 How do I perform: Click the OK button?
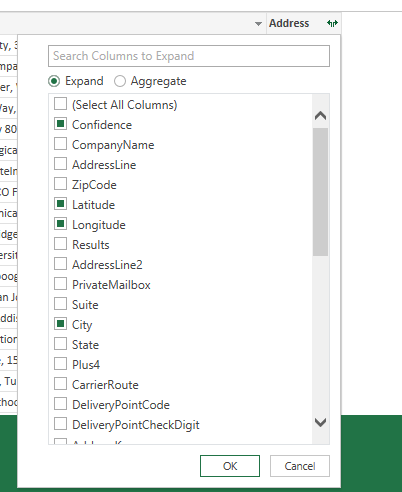(x=230, y=466)
